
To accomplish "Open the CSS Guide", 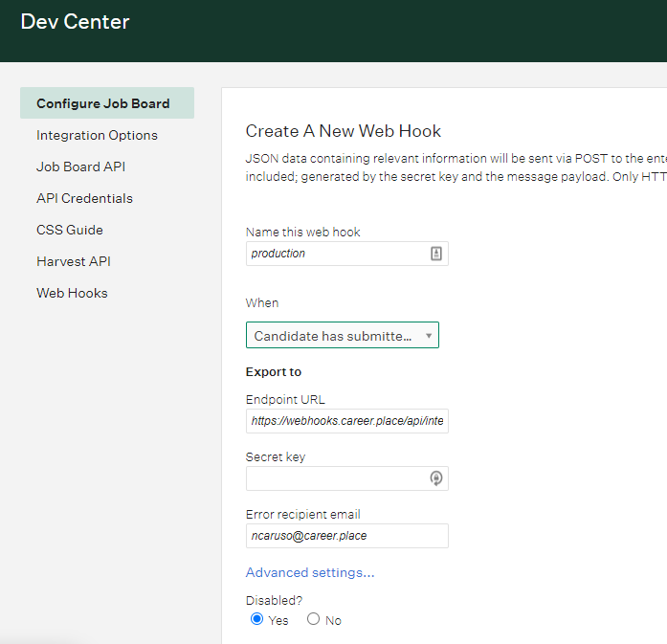I will point(70,230).
